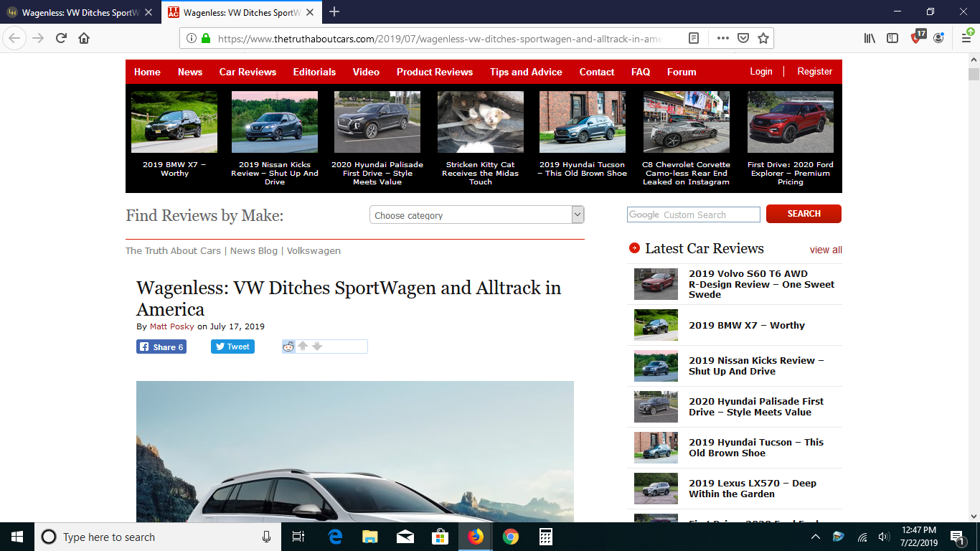Screen dimensions: 980x551
Task: Open the Home menu item
Action: click(147, 72)
